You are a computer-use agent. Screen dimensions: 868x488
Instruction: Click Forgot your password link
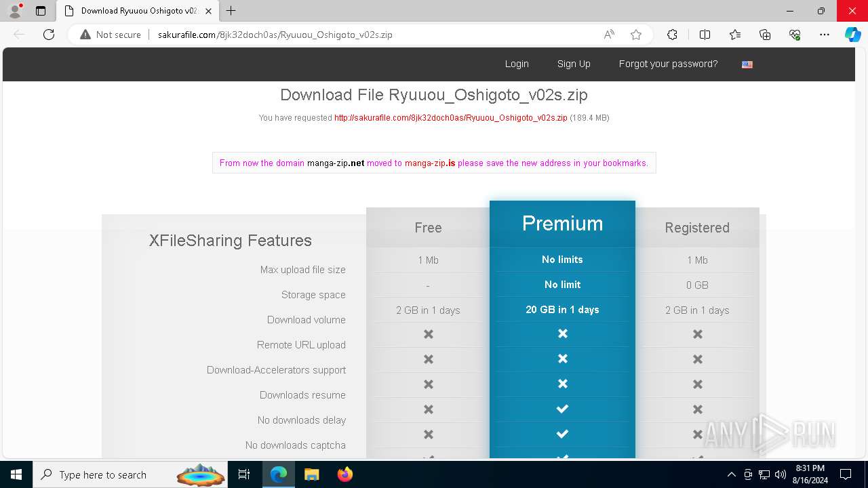point(668,64)
